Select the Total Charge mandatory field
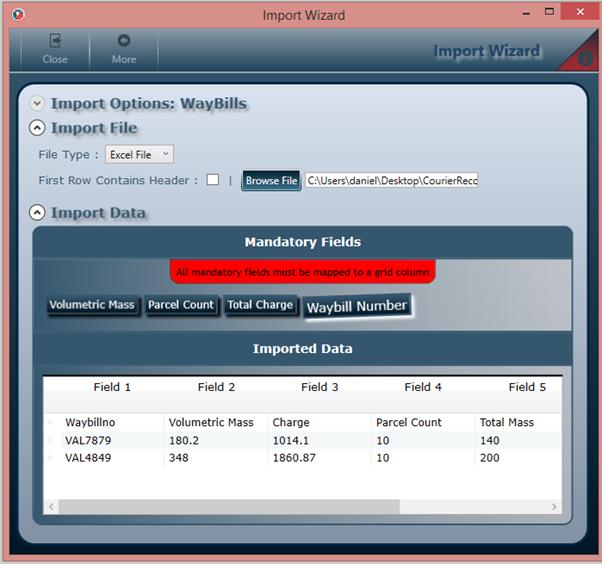The image size is (602, 564). pyautogui.click(x=260, y=305)
